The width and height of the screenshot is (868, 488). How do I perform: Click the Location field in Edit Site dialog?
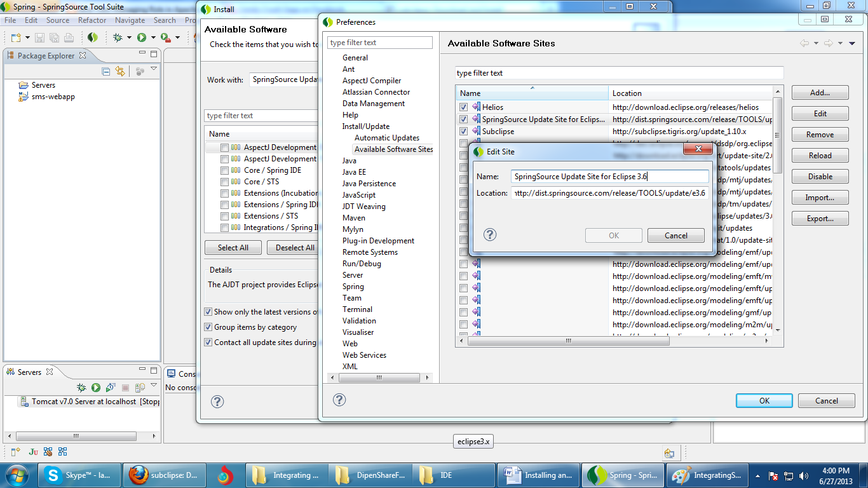610,193
